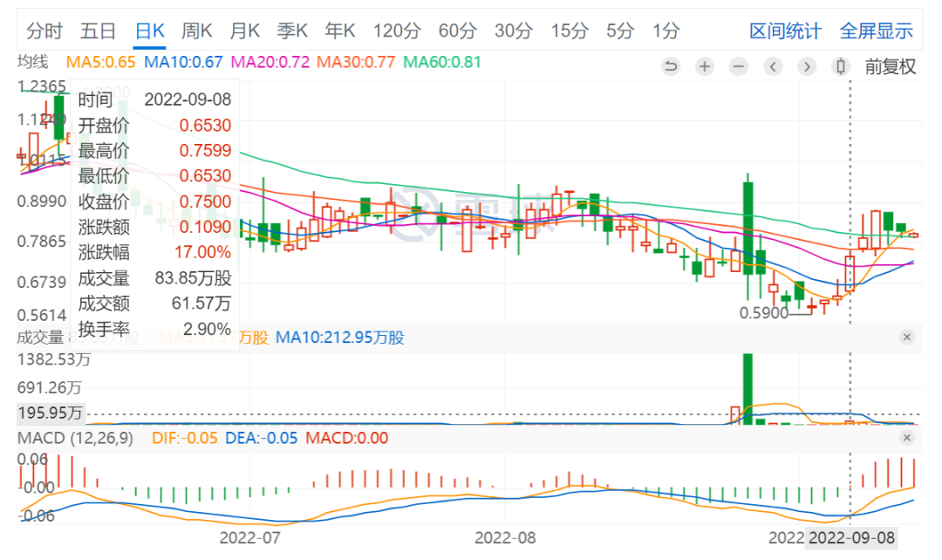Close the MACD indicator panel
Screen dimensions: 942x560
pyautogui.click(x=907, y=437)
